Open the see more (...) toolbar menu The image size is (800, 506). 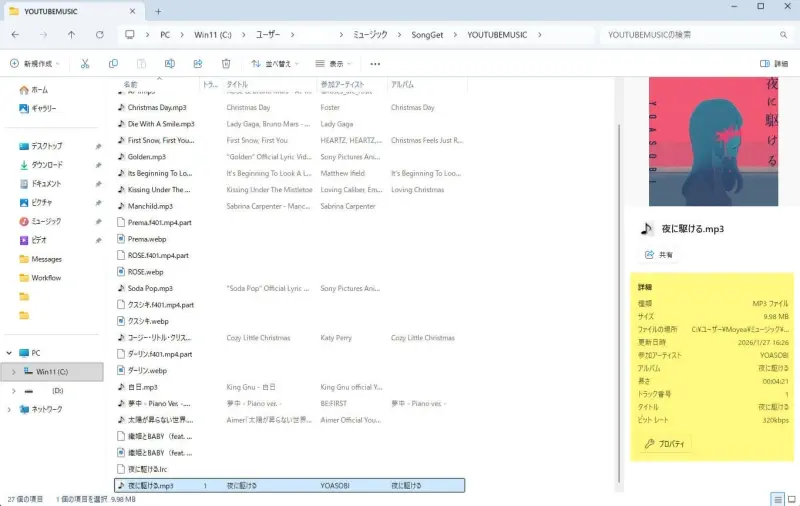click(x=375, y=63)
